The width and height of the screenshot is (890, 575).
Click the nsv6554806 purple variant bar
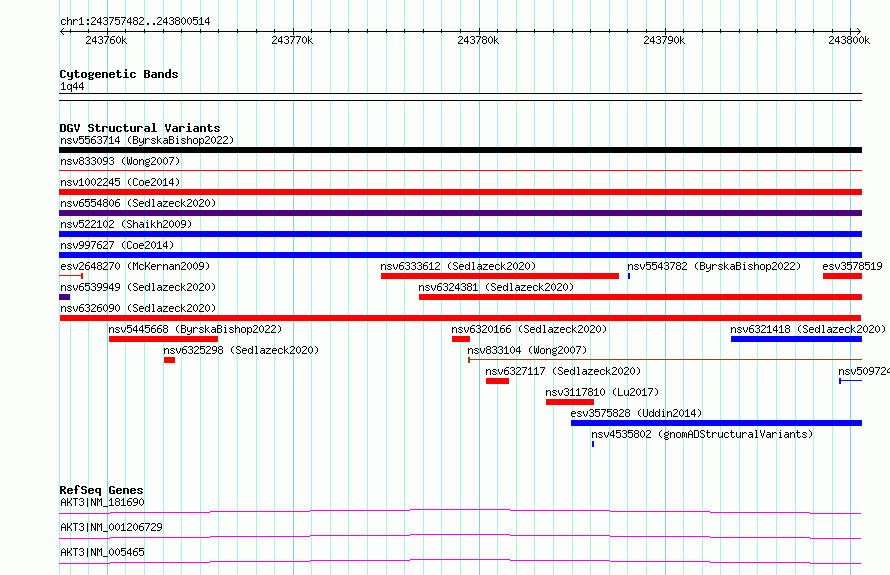pyautogui.click(x=460, y=213)
